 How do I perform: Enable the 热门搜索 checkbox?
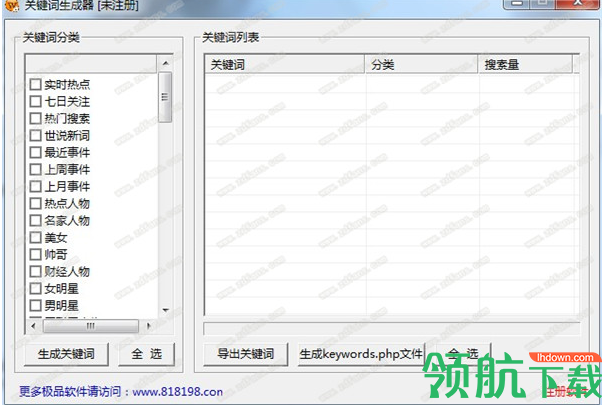tap(35, 118)
